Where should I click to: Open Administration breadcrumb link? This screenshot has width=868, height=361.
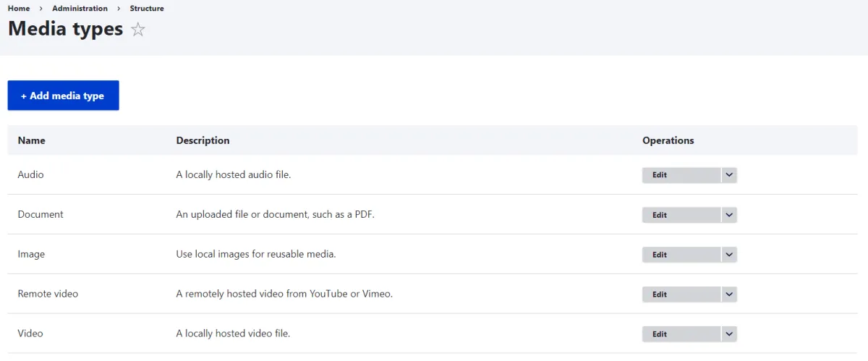click(80, 9)
